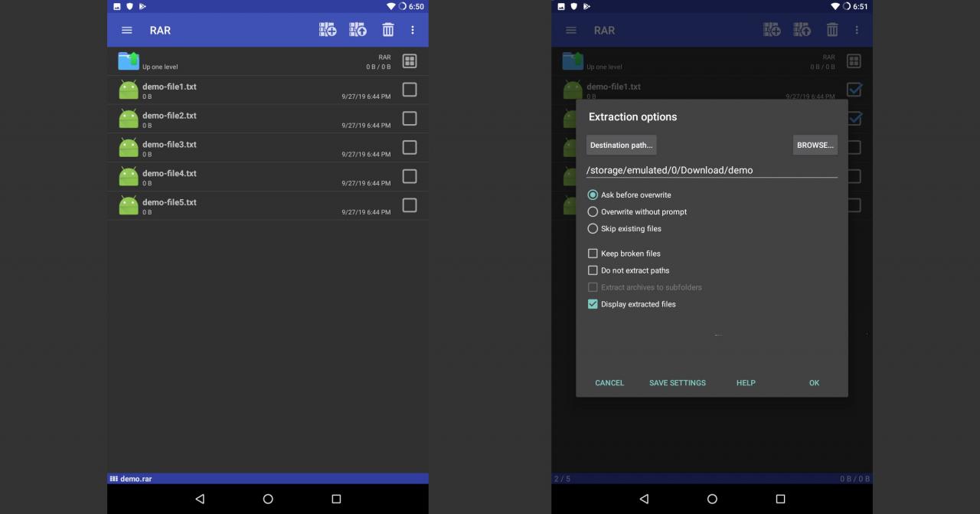
Task: Tap Android Back button on right phone screen
Action: click(x=644, y=499)
